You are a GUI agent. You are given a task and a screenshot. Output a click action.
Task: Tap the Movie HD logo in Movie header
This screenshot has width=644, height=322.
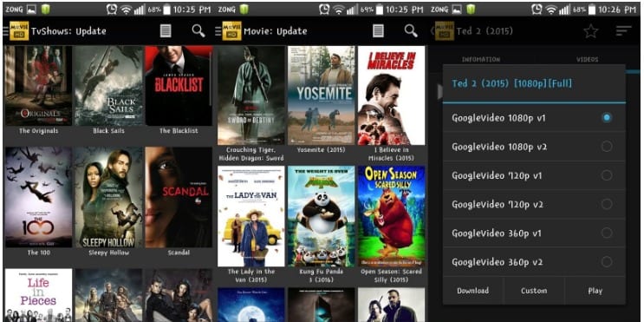tap(232, 31)
